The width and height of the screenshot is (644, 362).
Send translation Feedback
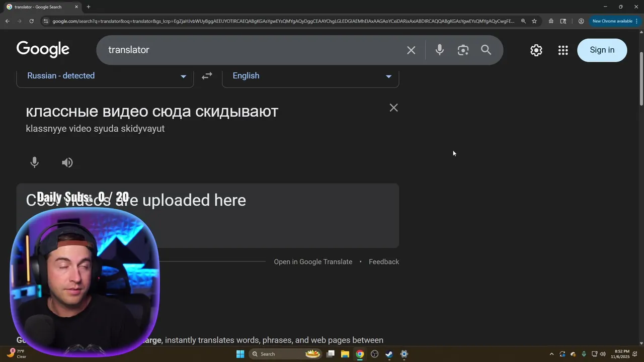pos(384,262)
